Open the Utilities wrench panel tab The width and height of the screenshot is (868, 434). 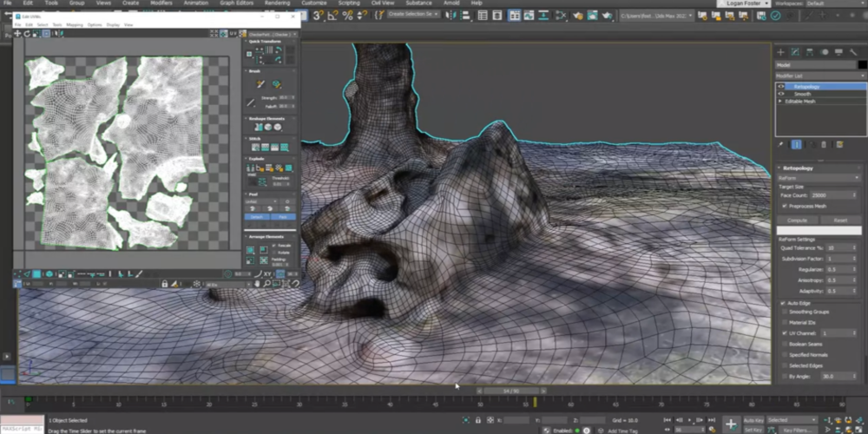pos(853,52)
